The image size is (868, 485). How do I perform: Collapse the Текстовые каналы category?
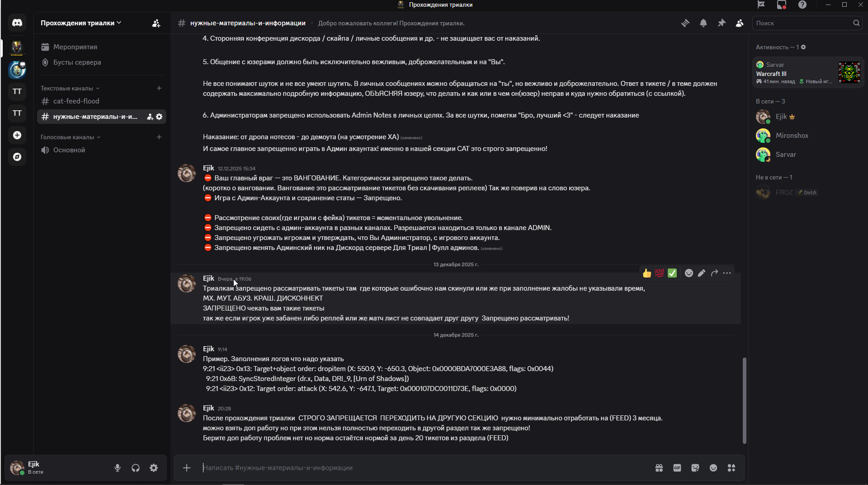[70, 88]
